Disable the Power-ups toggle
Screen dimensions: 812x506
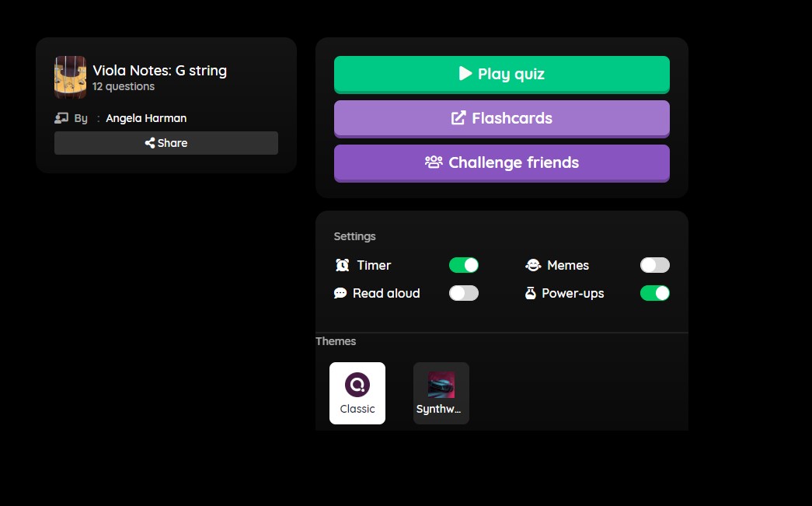pos(654,293)
